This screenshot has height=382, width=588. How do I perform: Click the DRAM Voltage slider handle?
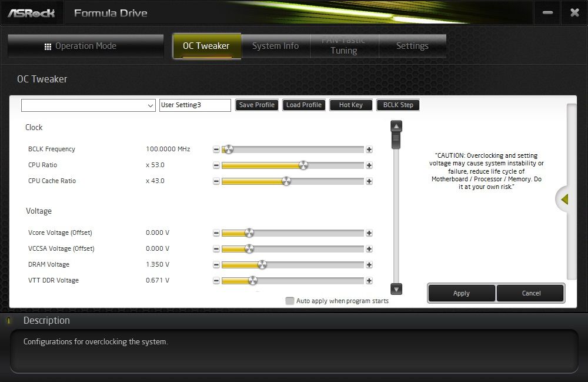262,265
